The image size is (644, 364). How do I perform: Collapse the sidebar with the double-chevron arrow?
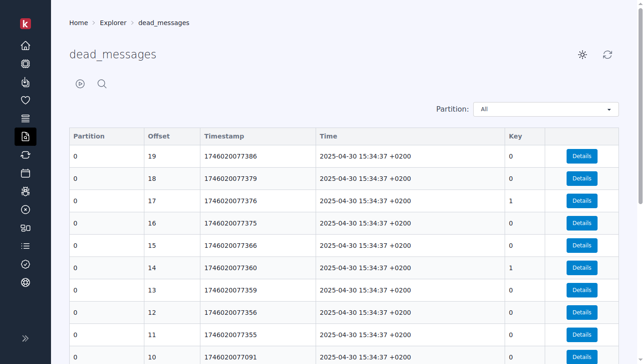coord(26,338)
